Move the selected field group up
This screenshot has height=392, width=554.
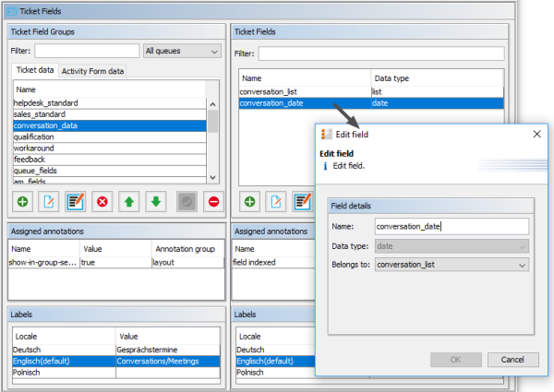130,201
